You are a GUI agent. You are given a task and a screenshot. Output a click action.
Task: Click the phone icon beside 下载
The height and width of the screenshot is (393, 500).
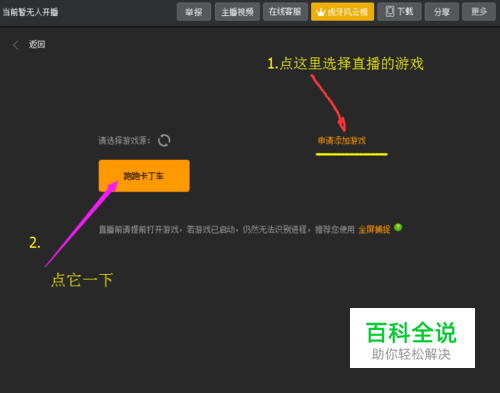coord(390,12)
